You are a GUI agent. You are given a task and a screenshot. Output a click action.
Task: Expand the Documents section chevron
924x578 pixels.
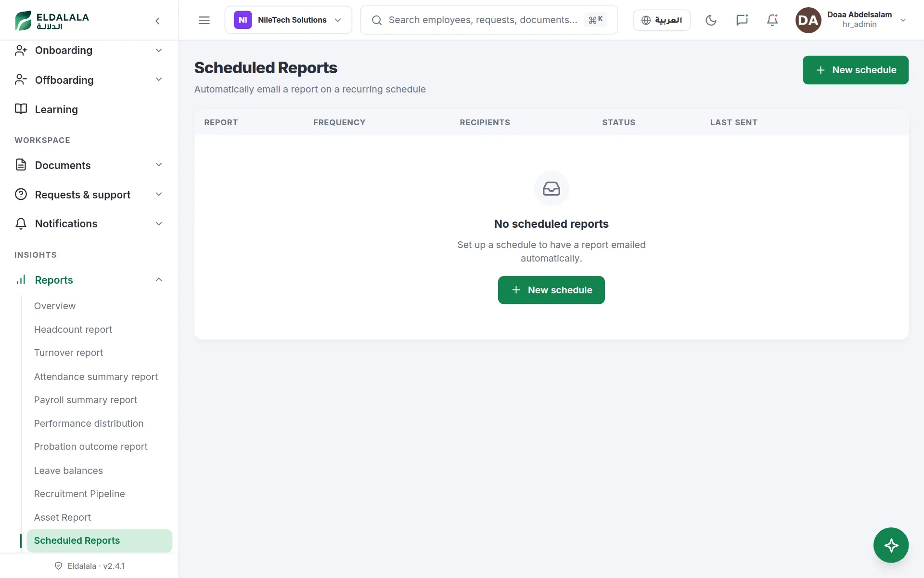click(159, 165)
